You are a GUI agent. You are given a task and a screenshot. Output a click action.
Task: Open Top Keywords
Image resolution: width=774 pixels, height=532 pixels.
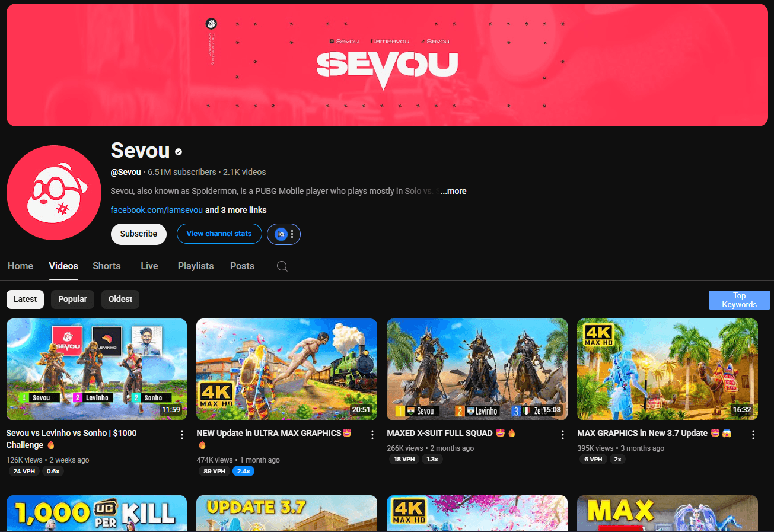tap(739, 300)
